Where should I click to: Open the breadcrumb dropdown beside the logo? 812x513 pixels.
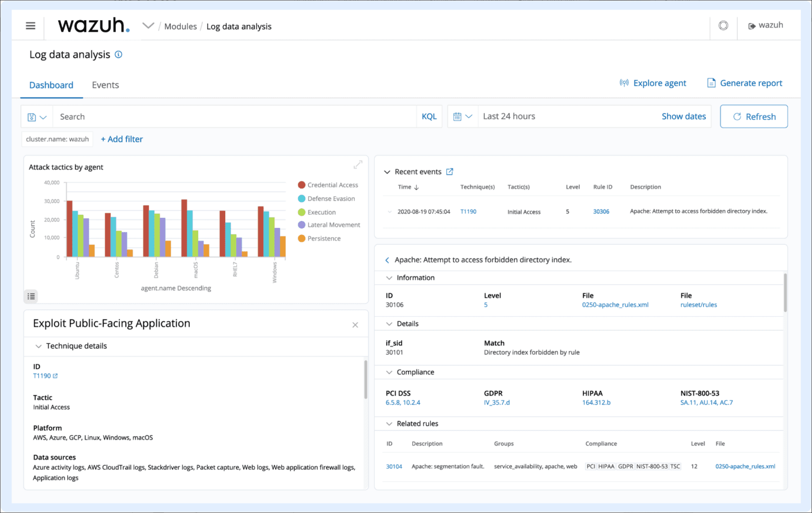(148, 24)
